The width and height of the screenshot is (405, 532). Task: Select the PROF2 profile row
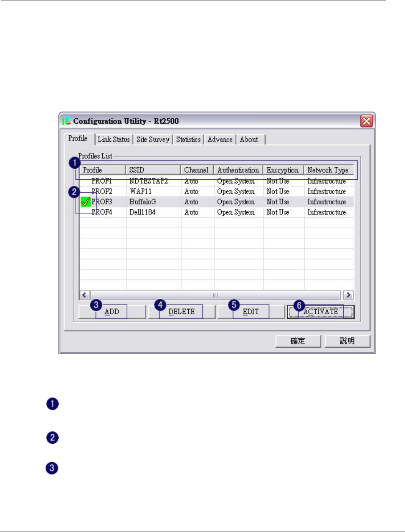coord(217,191)
